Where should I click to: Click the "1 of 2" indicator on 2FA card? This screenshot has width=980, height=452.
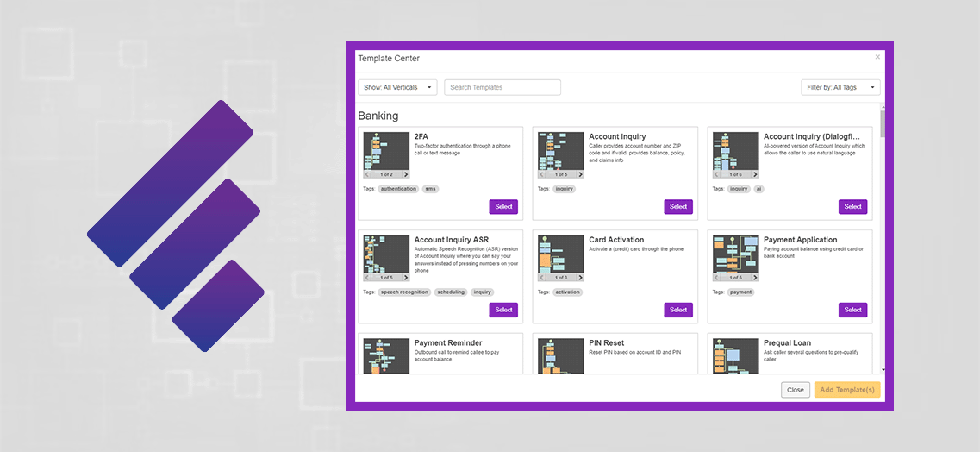pos(386,174)
